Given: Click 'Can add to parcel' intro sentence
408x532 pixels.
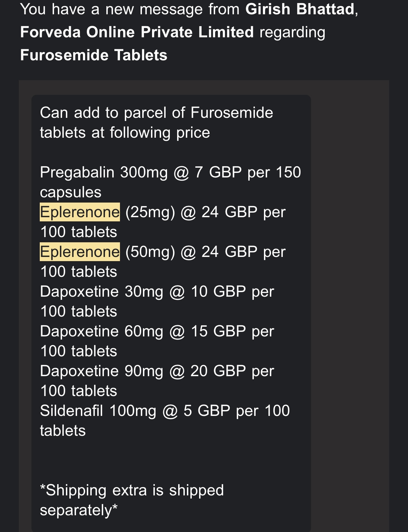Looking at the screenshot, I should coord(157,122).
